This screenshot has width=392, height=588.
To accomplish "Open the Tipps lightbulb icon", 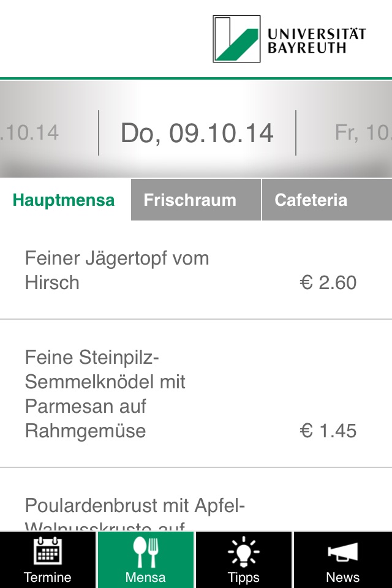I will 244,551.
